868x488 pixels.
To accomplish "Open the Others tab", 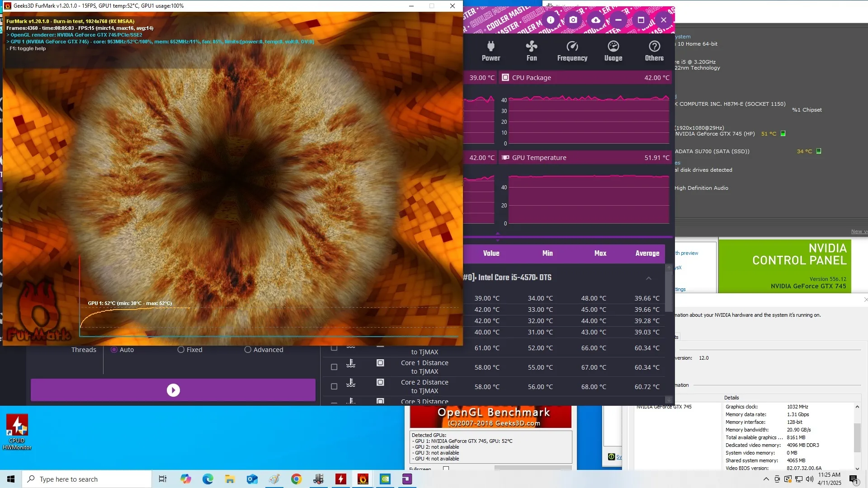I will [x=654, y=51].
